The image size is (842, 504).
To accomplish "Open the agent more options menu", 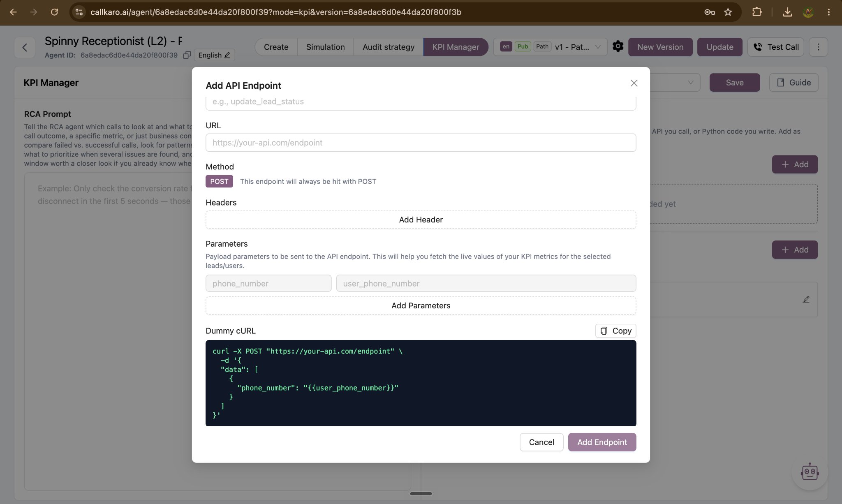I will [x=818, y=47].
